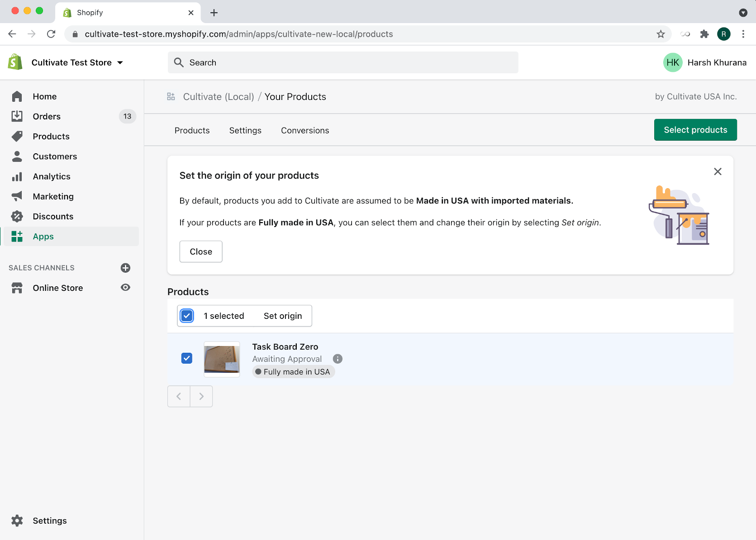View online store eye icon
756x540 pixels.
tap(126, 288)
